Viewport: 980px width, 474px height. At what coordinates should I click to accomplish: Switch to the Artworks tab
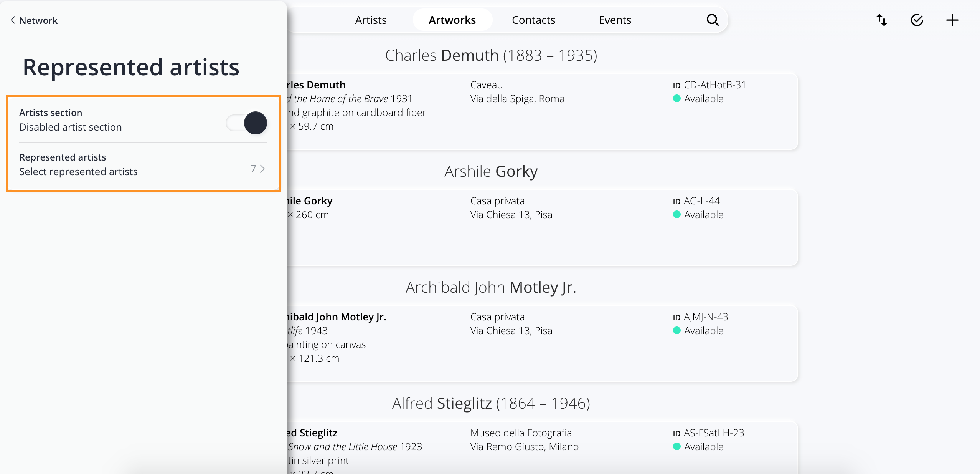tap(452, 20)
